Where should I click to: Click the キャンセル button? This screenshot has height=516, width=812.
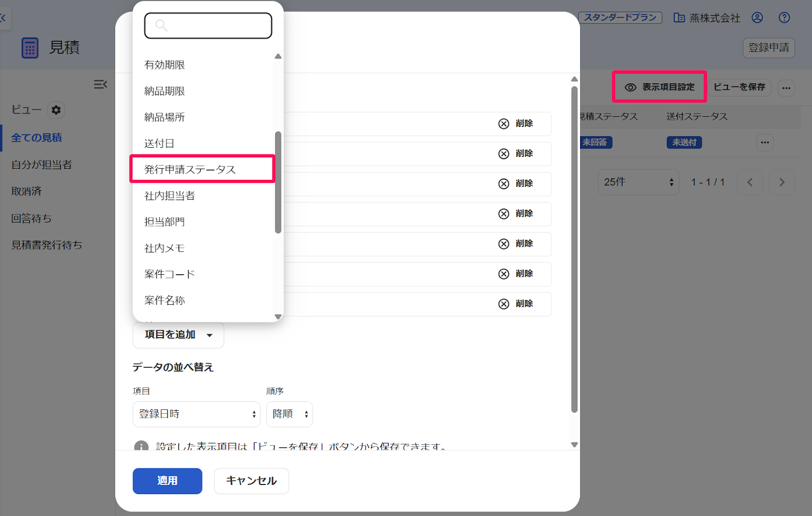click(251, 481)
